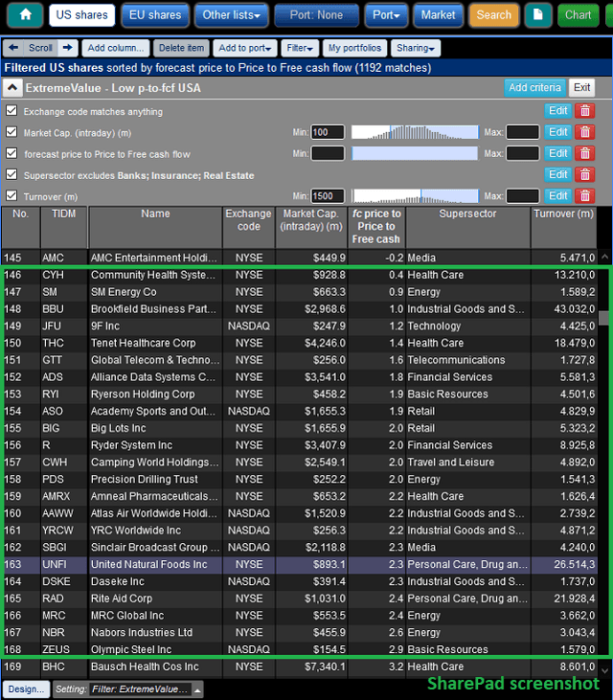
Task: Sort by Market Cap (intraday) column header
Action: 311,227
